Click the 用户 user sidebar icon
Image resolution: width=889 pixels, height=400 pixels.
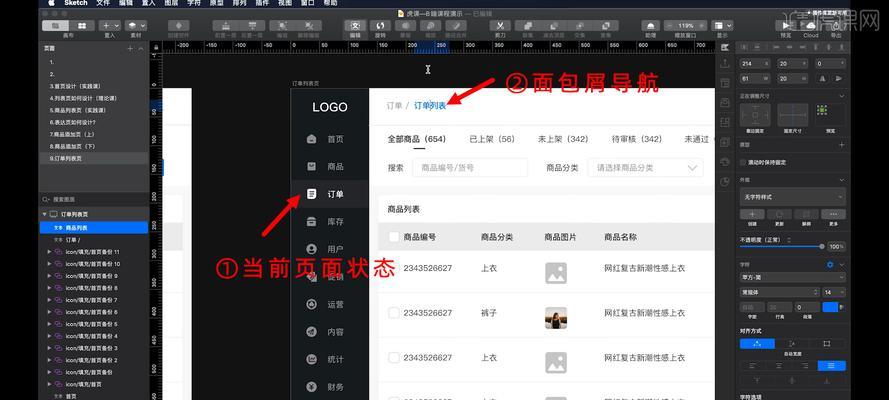[311, 249]
